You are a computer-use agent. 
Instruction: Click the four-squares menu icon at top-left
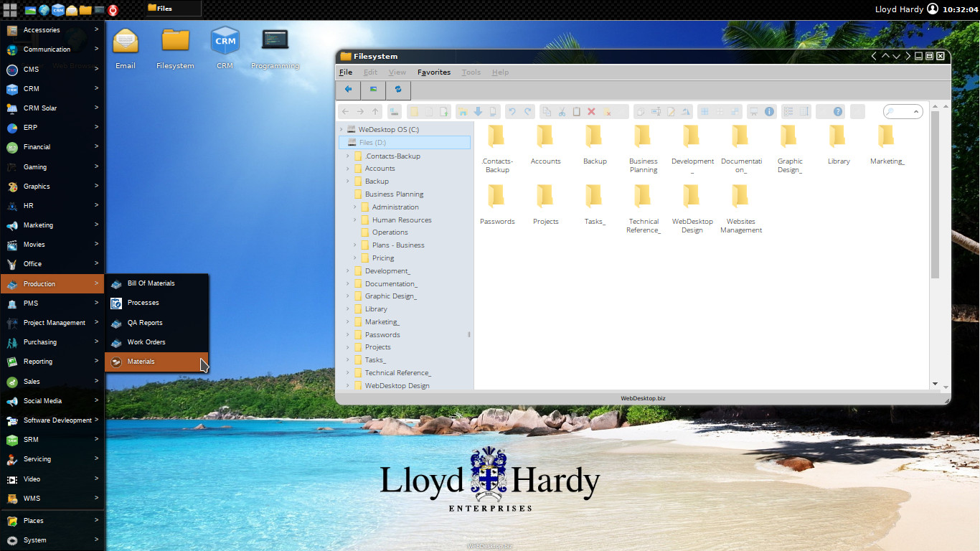coord(10,10)
